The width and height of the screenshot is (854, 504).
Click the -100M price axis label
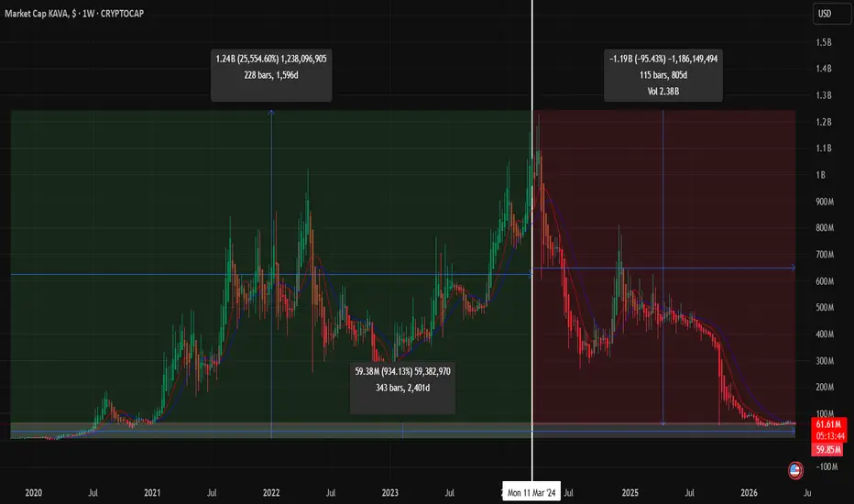(x=827, y=466)
